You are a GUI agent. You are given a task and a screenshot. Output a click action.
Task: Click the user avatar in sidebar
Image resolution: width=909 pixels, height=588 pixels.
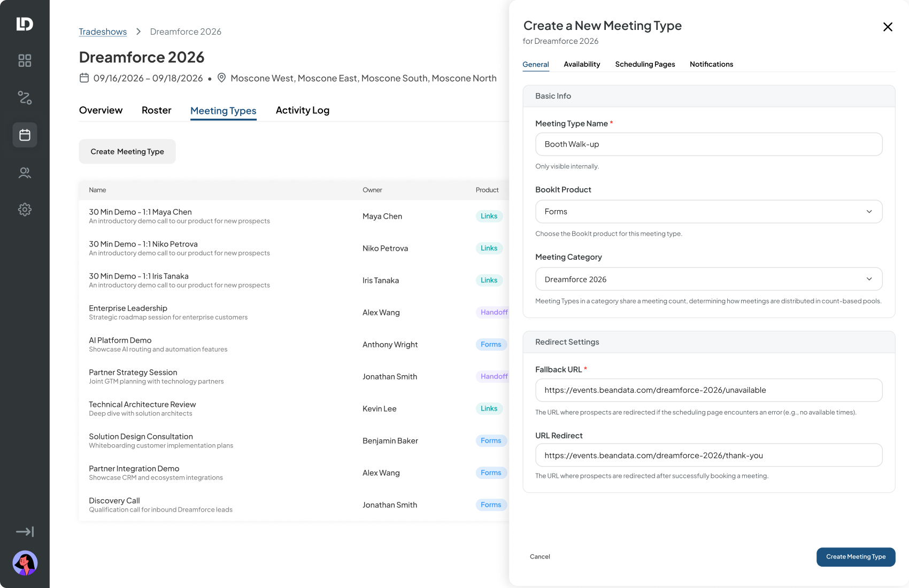point(25,563)
